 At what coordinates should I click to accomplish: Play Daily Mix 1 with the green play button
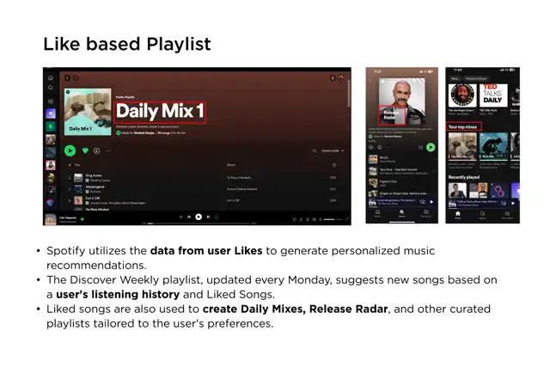70,150
